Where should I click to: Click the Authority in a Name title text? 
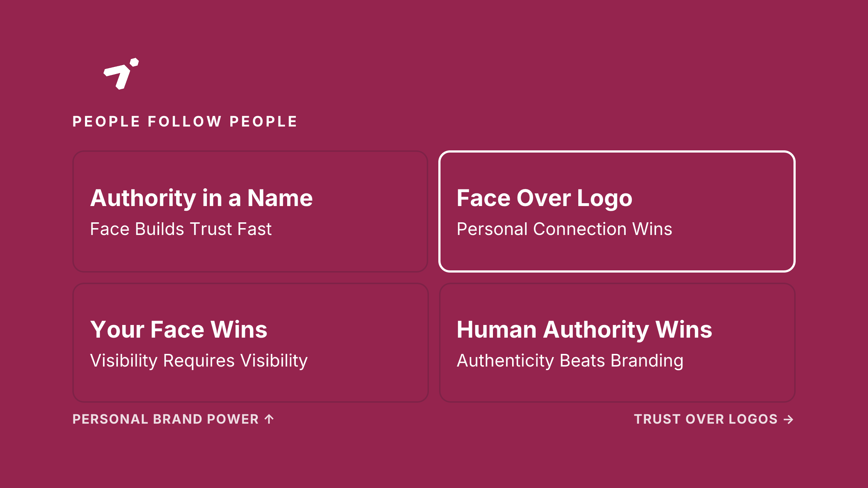pyautogui.click(x=201, y=198)
